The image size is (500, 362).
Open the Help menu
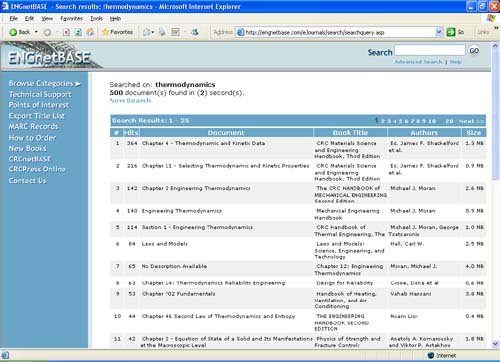pos(115,18)
